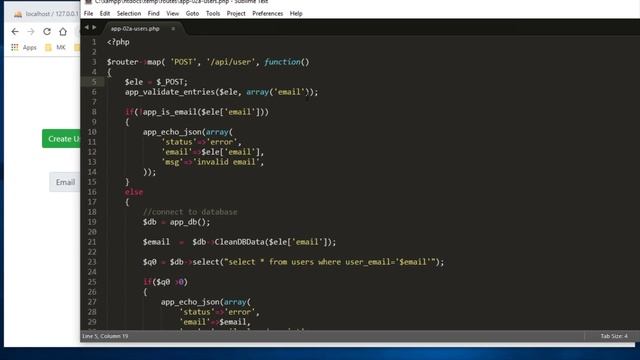
Task: Select the localhost browser tab
Action: [46, 14]
